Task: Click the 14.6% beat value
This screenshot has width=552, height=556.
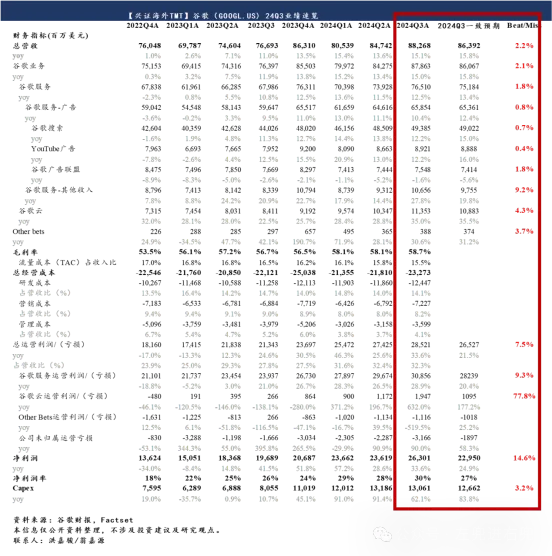Action: pyautogui.click(x=524, y=458)
